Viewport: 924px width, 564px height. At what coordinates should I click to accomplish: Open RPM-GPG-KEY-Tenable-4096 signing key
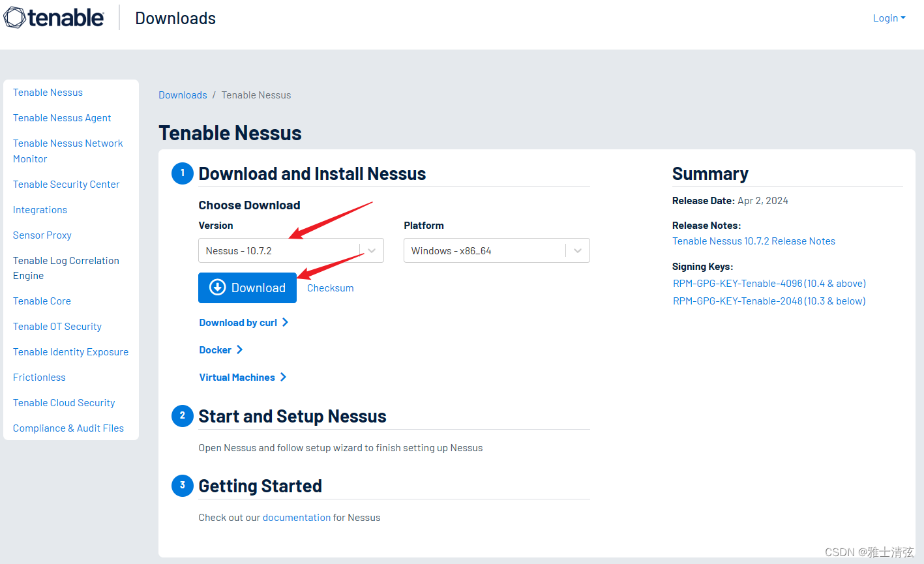coord(769,284)
